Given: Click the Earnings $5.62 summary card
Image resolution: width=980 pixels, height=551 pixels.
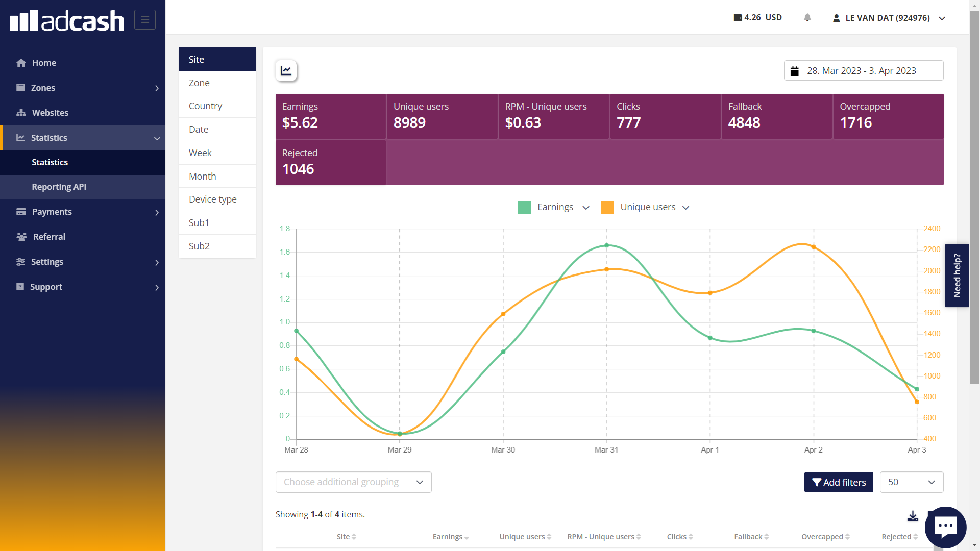Looking at the screenshot, I should [331, 116].
